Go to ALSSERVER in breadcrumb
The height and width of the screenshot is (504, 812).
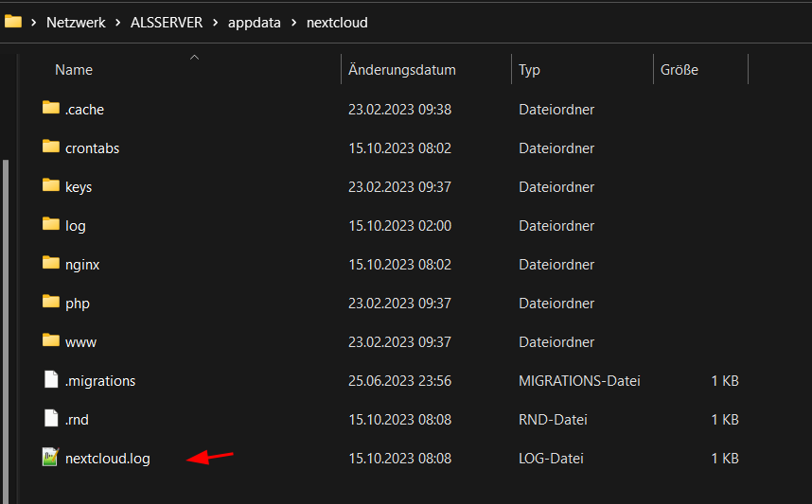(x=167, y=23)
